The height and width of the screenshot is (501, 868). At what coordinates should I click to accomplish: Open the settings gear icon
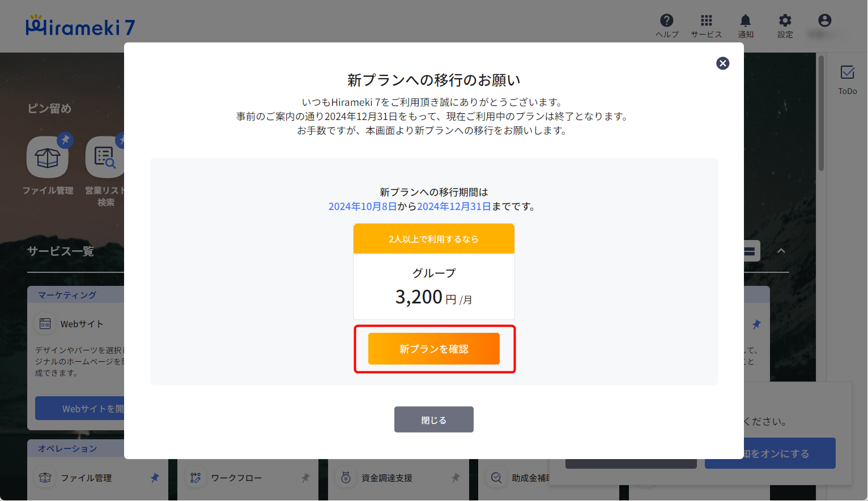coord(785,21)
